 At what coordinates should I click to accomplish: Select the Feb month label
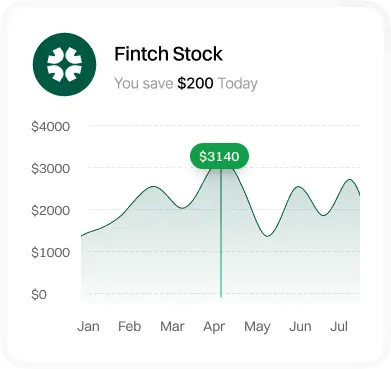130,326
